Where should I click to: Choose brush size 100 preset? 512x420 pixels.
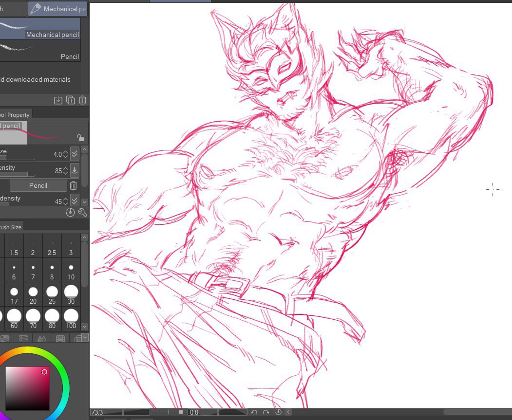coord(71,319)
